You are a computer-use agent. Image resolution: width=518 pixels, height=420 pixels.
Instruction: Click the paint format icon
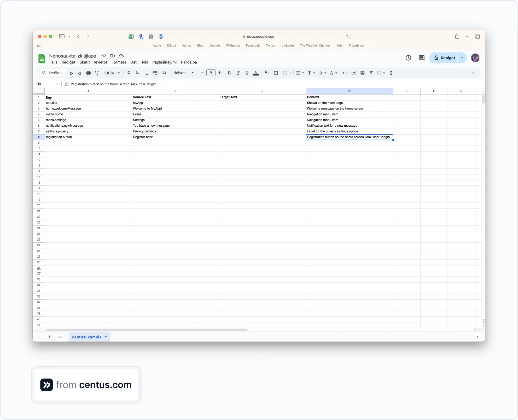pyautogui.click(x=97, y=73)
